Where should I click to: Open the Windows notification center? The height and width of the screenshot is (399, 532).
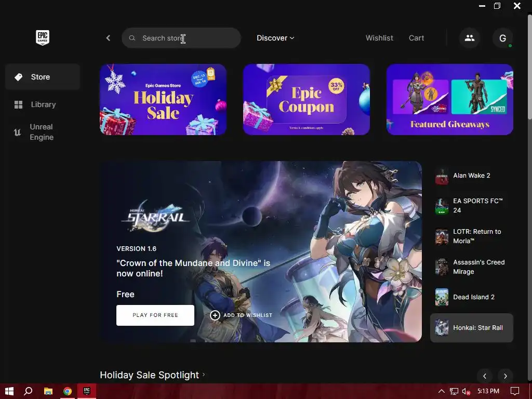(x=515, y=391)
